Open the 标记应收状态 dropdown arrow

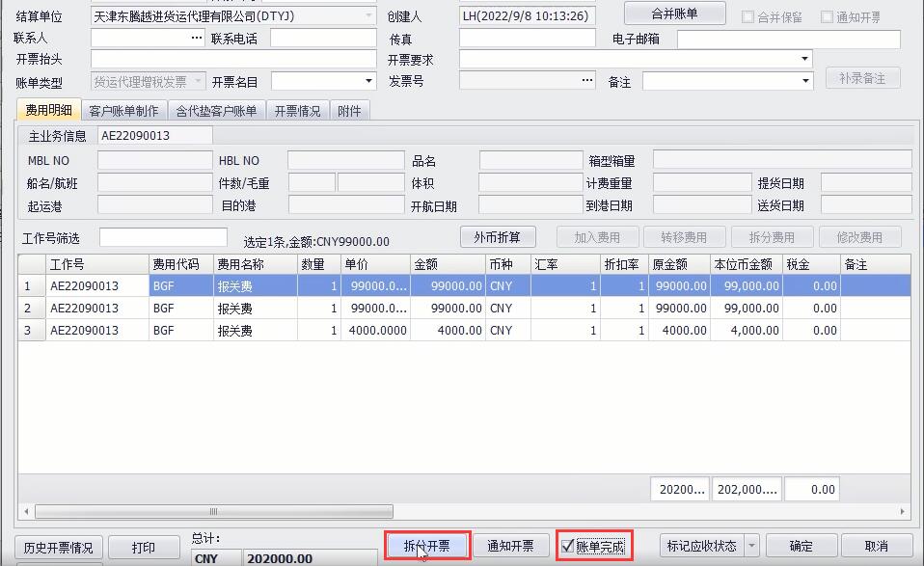click(x=751, y=546)
